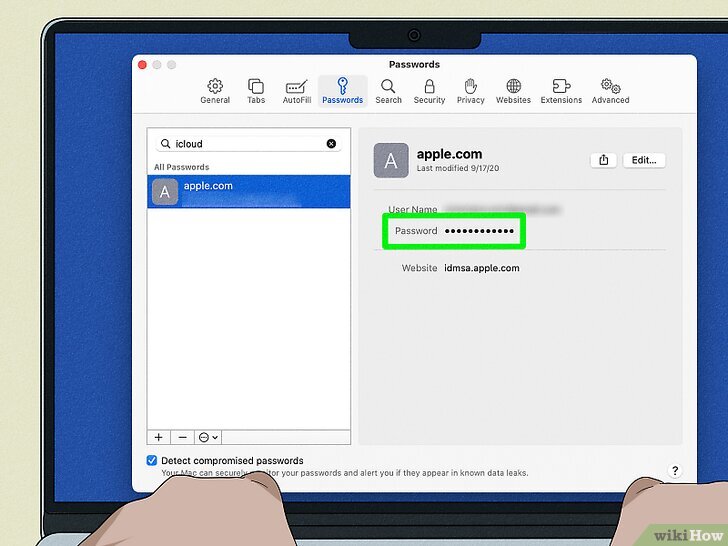Open the Tabs preferences pane
The height and width of the screenshot is (546, 728).
tap(256, 91)
